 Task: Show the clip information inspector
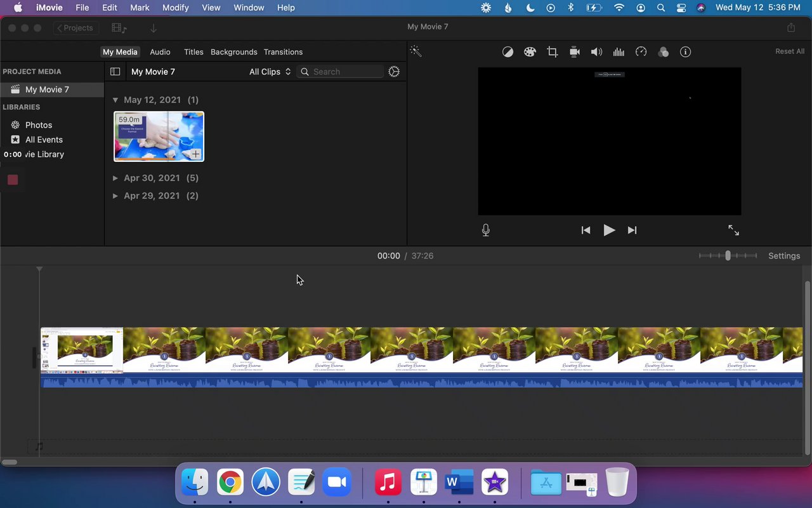pyautogui.click(x=685, y=52)
